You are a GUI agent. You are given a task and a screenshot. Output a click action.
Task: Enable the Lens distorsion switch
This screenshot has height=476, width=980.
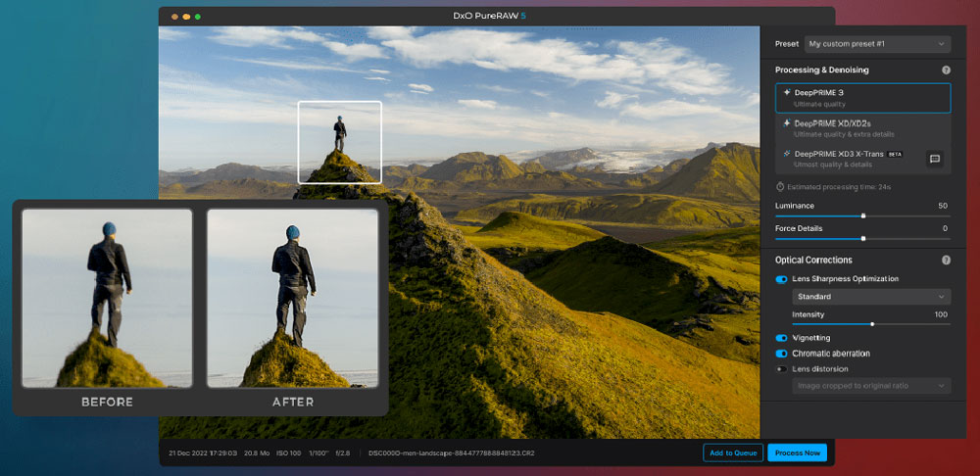pyautogui.click(x=781, y=369)
